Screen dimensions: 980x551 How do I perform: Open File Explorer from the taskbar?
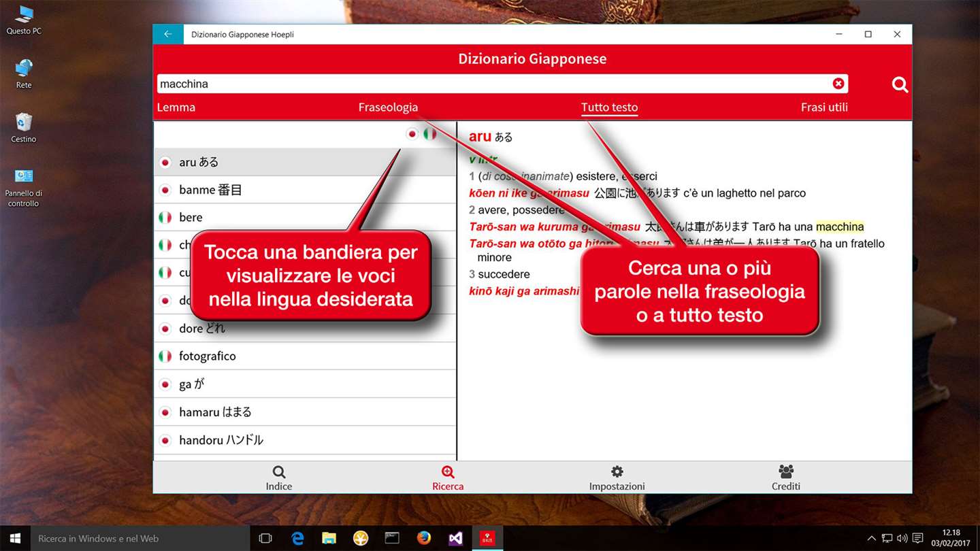click(x=329, y=538)
